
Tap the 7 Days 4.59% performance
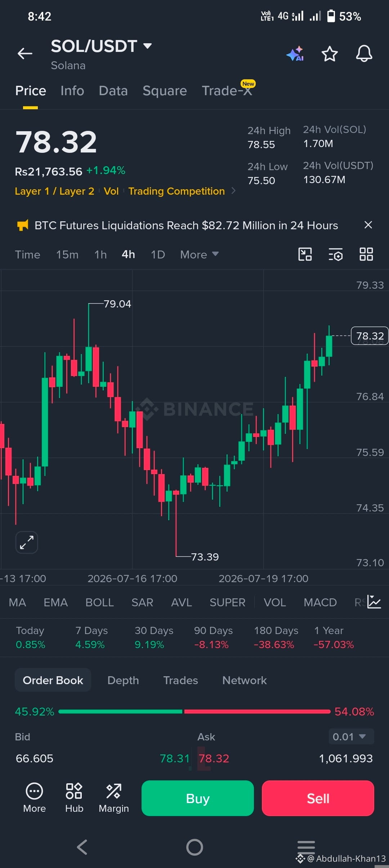click(91, 637)
